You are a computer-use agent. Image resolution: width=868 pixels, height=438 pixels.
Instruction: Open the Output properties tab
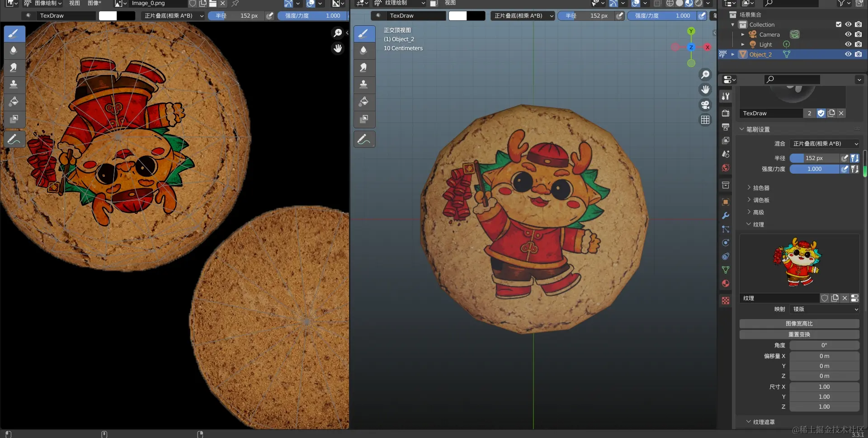(x=726, y=127)
